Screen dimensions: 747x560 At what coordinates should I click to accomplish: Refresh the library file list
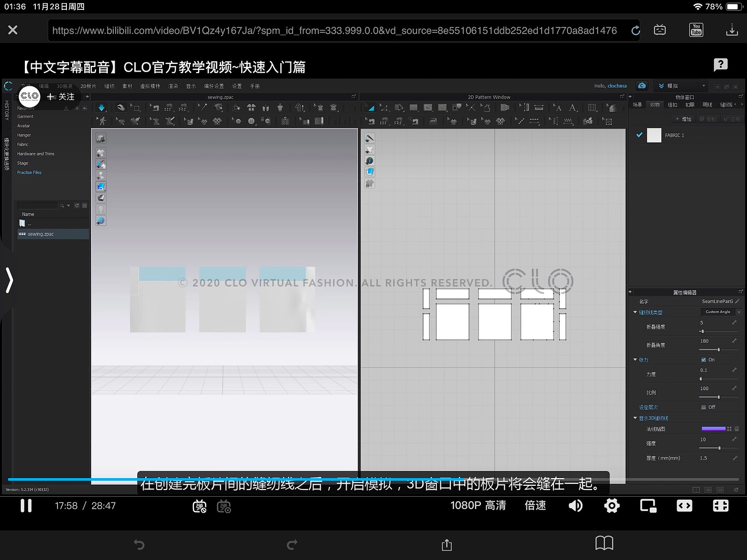click(77, 206)
